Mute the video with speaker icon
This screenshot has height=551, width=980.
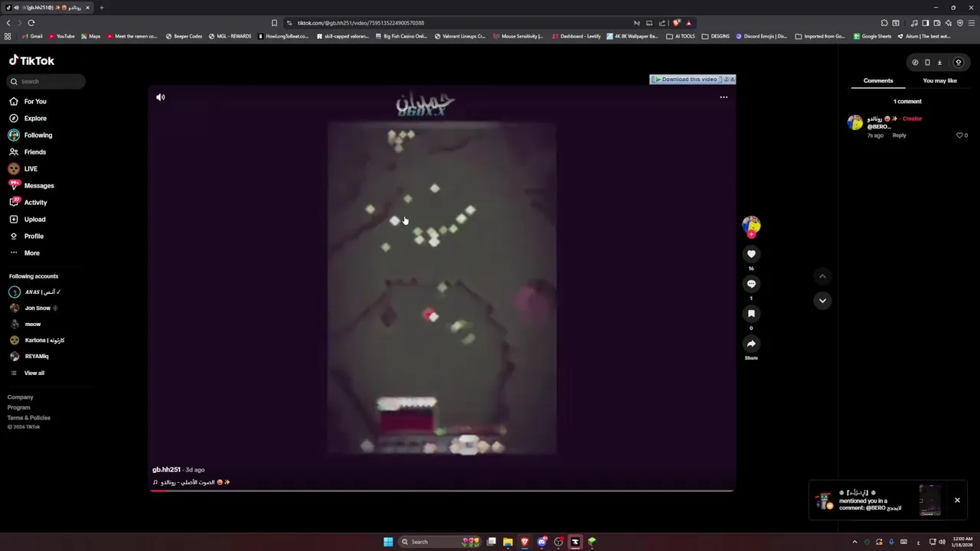pos(161,97)
